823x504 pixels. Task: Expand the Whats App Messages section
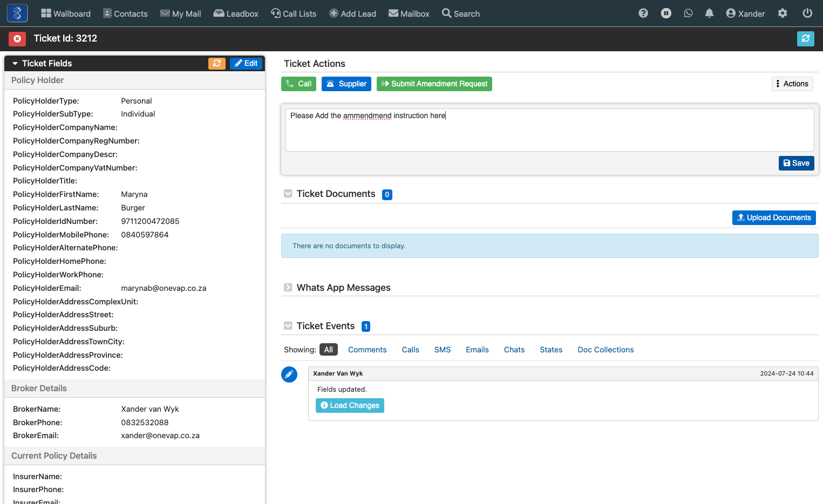(288, 288)
